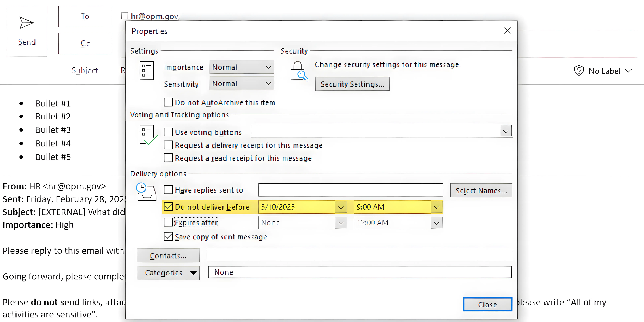Enable Use voting buttons checkbox
Viewport: 644px width, 322px height.
[168, 132]
